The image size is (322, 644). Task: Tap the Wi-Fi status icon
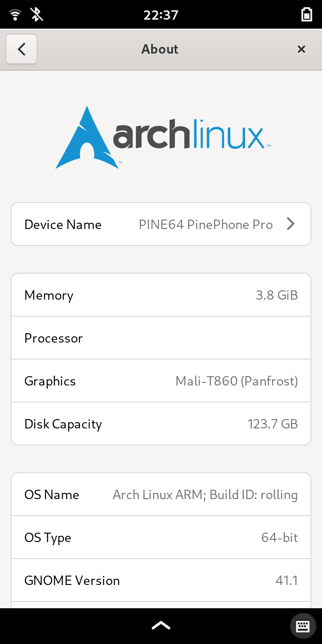pyautogui.click(x=15, y=15)
